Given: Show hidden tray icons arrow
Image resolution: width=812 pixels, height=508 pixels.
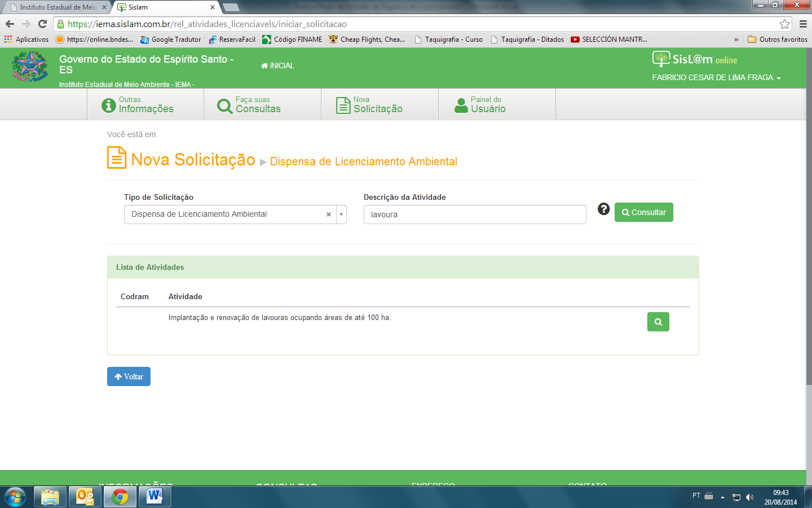Looking at the screenshot, I should pyautogui.click(x=722, y=497).
